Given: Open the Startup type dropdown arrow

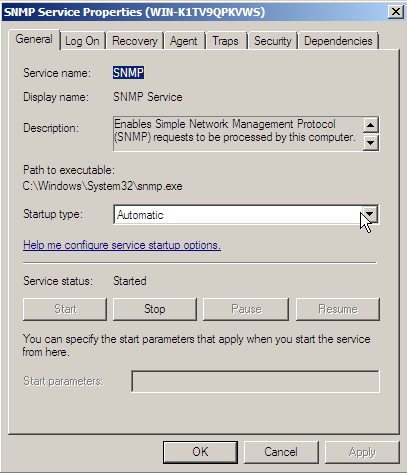Looking at the screenshot, I should (370, 214).
